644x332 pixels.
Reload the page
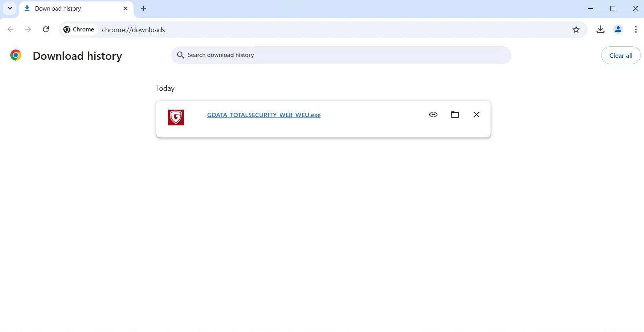click(46, 29)
